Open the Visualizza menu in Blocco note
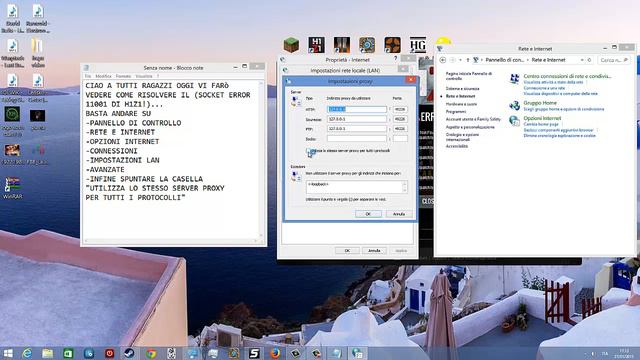The width and height of the screenshot is (640, 360). click(144, 76)
